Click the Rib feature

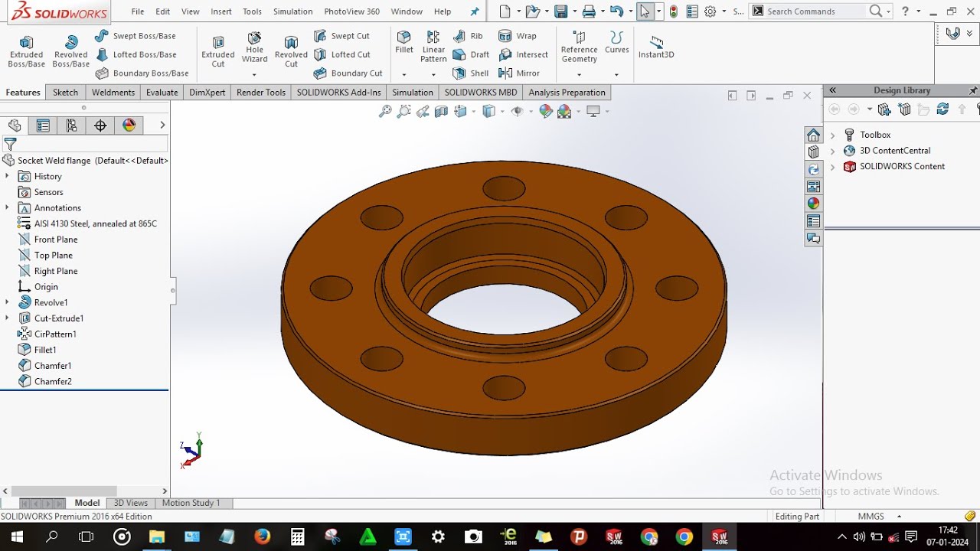(468, 36)
